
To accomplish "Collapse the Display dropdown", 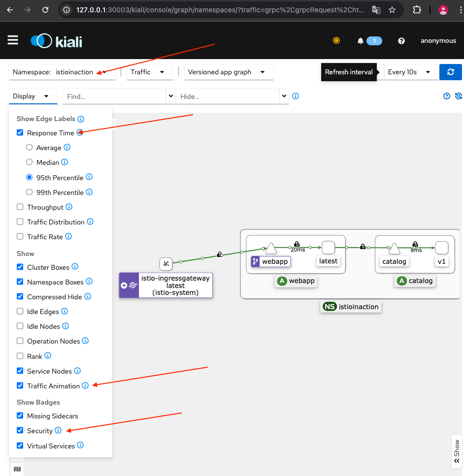I will point(33,96).
